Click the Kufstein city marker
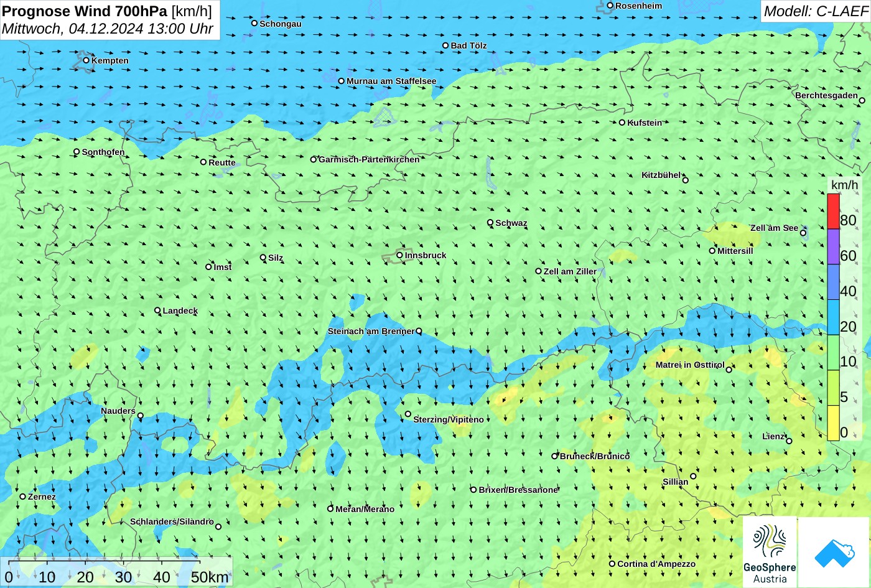The width and height of the screenshot is (871, 588). click(622, 123)
